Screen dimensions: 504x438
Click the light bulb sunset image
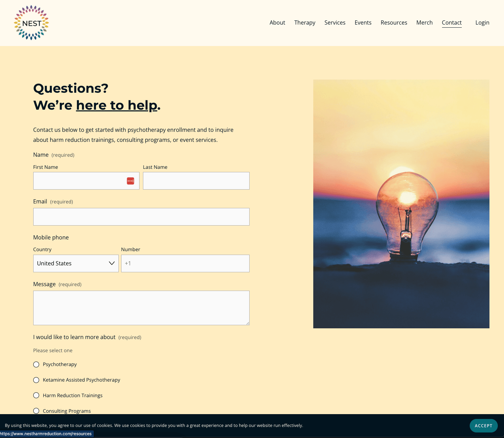pos(401,204)
